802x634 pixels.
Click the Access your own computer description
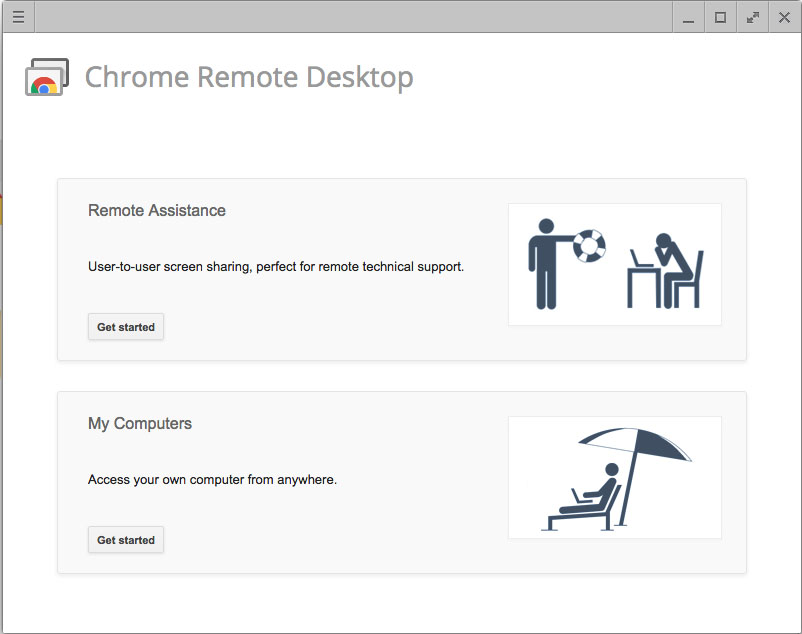(212, 480)
